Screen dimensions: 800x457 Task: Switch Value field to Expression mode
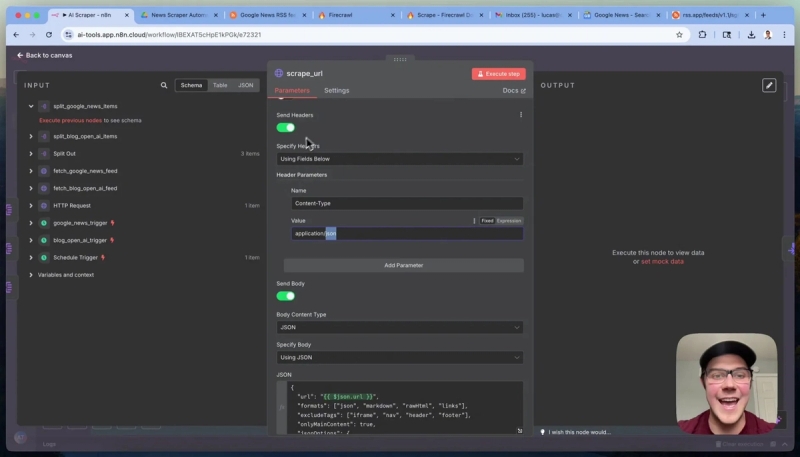[509, 221]
